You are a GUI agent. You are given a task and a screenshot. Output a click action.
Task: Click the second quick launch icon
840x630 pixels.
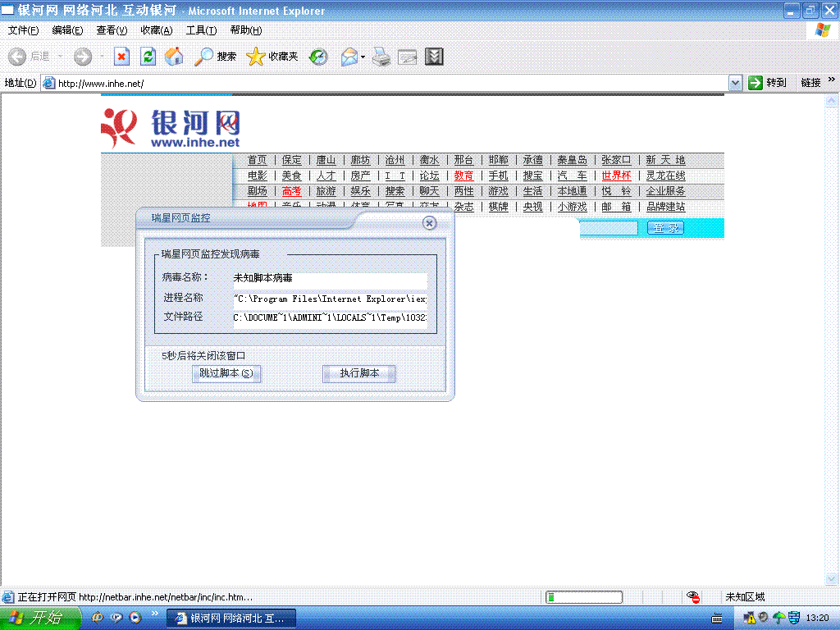coord(116,618)
